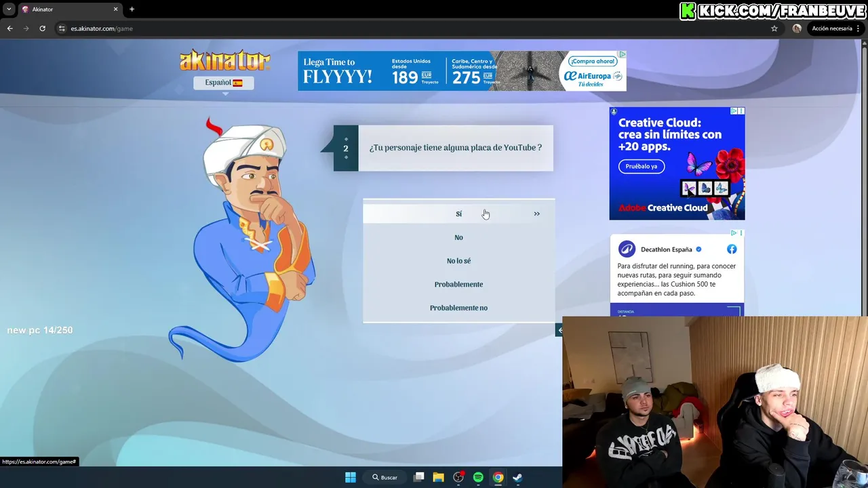Image resolution: width=868 pixels, height=488 pixels.
Task: Open the Español language selector
Action: (x=224, y=83)
